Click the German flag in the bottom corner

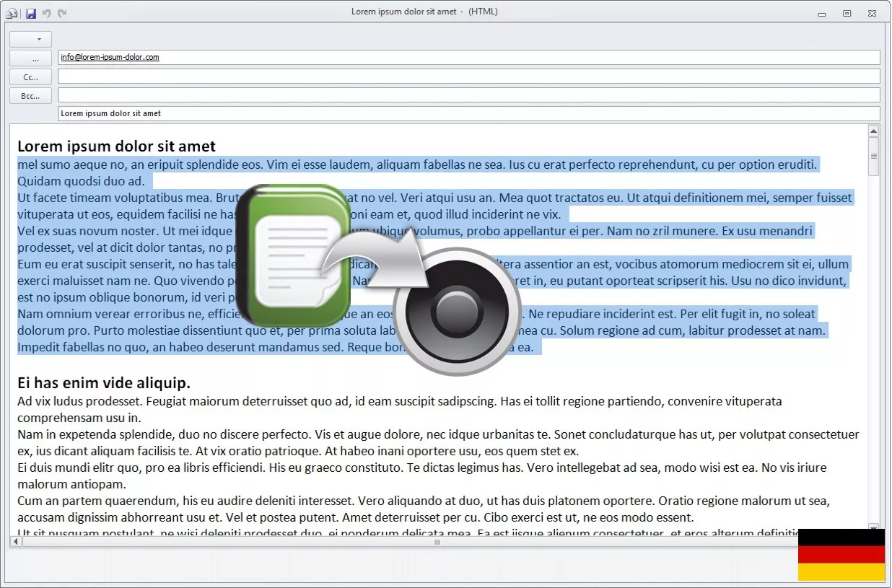[841, 556]
